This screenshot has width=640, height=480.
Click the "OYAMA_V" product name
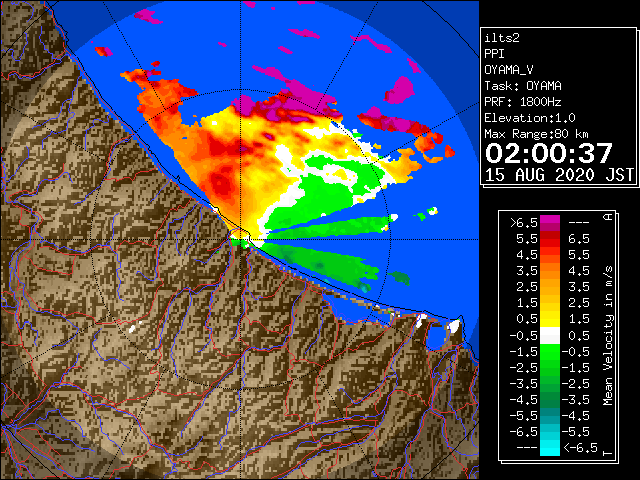(509, 70)
